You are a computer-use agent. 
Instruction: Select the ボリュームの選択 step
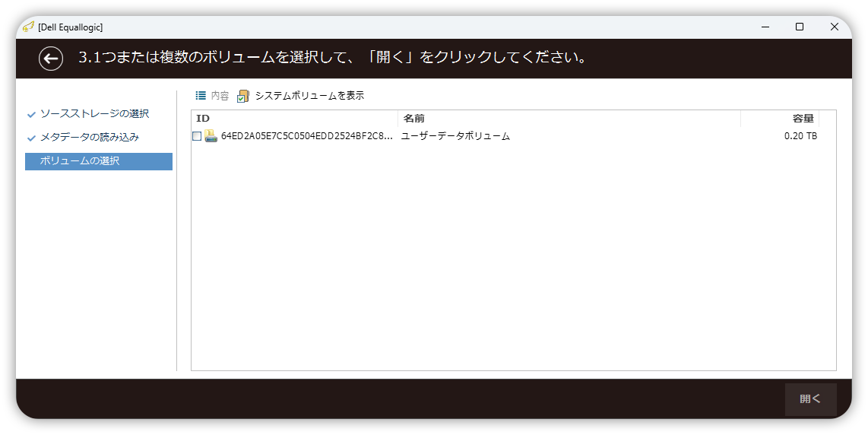pyautogui.click(x=99, y=161)
